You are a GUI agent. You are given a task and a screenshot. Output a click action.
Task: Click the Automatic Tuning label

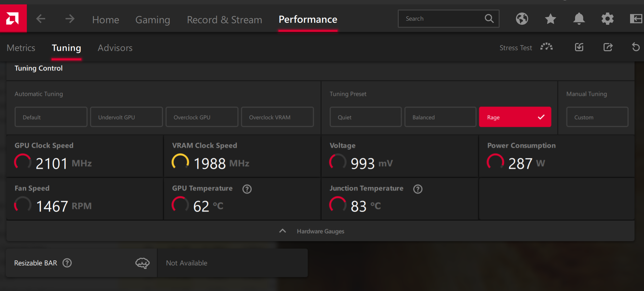pyautogui.click(x=39, y=94)
